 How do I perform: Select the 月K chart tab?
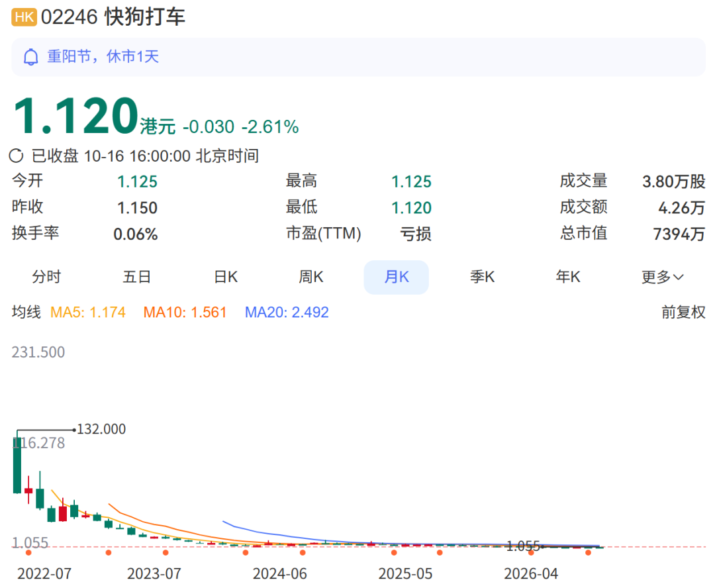click(397, 277)
